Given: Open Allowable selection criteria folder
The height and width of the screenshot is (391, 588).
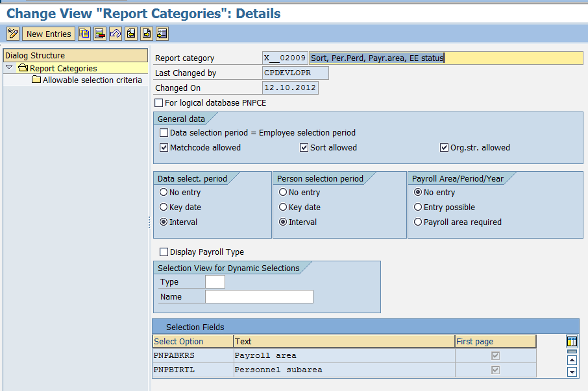Looking at the screenshot, I should pyautogui.click(x=87, y=80).
